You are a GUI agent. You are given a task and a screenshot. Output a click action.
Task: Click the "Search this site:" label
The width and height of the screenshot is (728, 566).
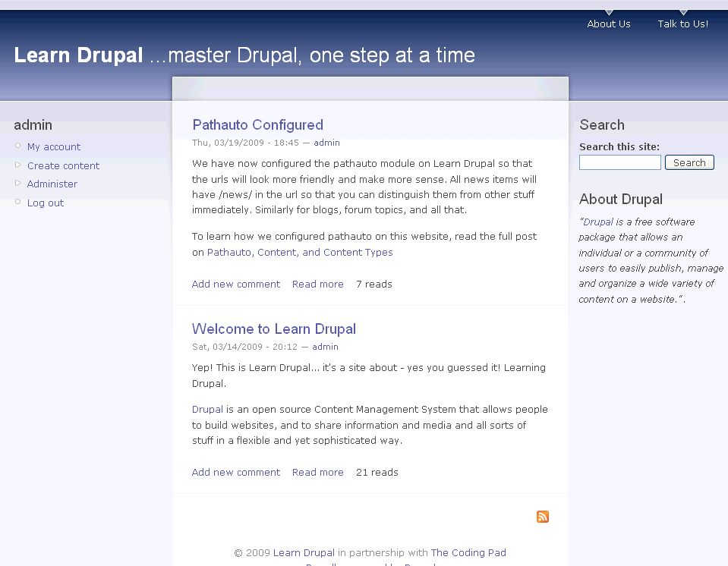click(x=619, y=146)
